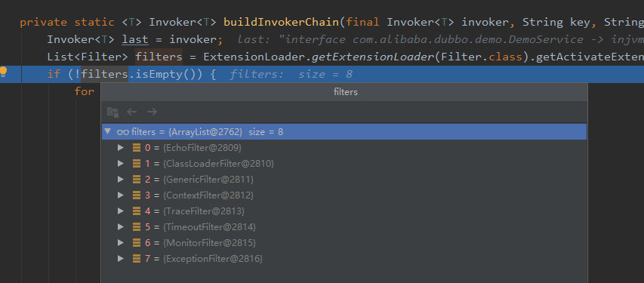This screenshot has height=283, width=644.
Task: Expand element 5 TimeoutFilter
Action: click(120, 226)
